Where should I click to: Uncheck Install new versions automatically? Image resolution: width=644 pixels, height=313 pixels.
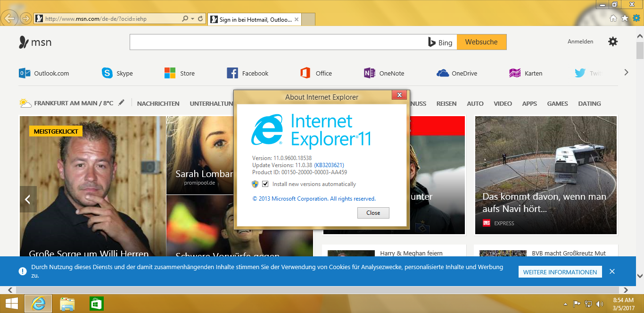coord(265,184)
